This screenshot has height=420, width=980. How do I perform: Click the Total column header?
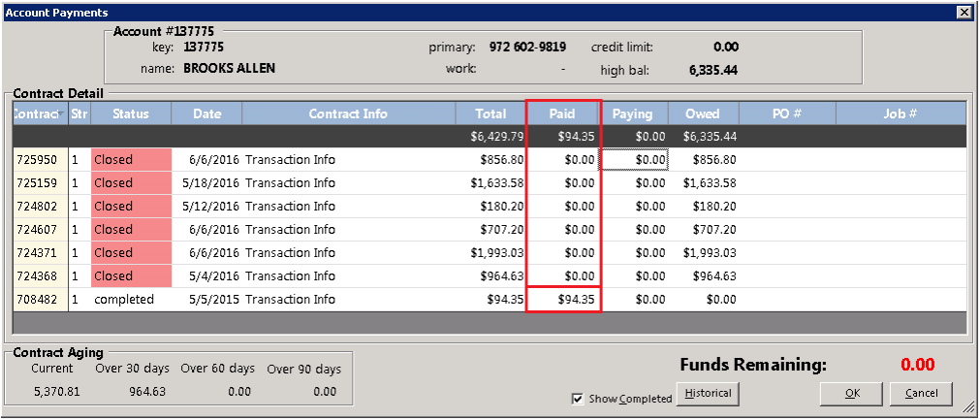click(x=490, y=113)
